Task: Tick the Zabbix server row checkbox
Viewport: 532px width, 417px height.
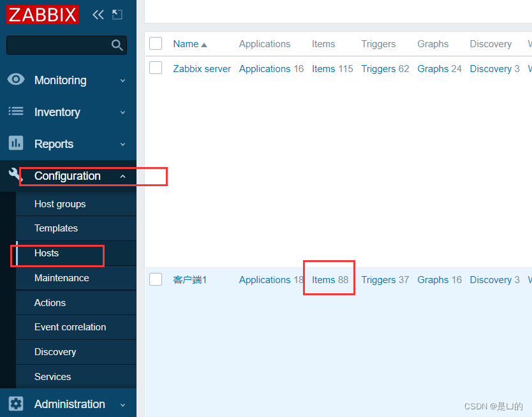Action: [156, 68]
